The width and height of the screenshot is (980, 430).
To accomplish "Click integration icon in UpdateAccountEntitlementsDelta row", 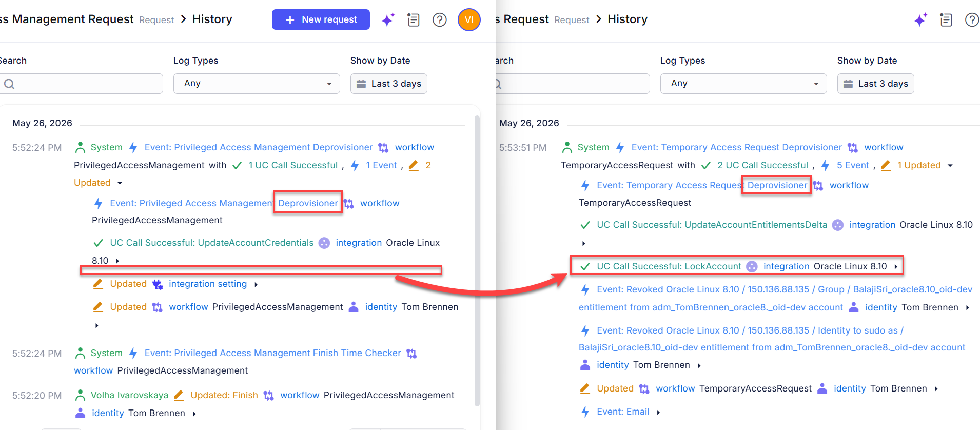I will (x=838, y=225).
